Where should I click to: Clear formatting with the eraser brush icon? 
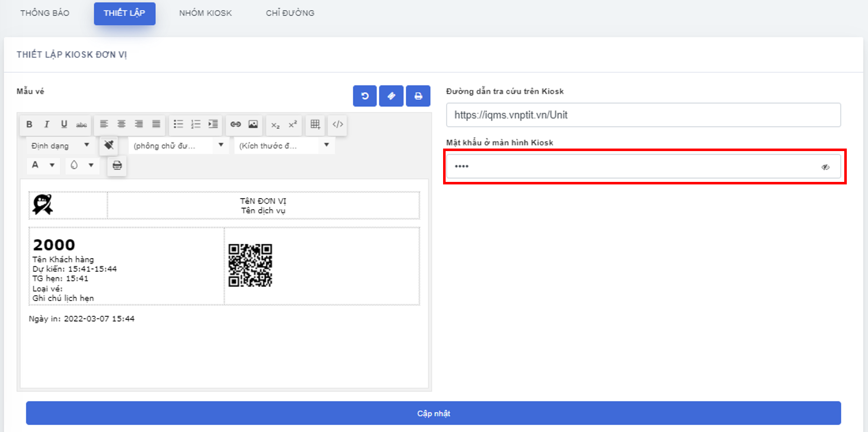click(109, 146)
